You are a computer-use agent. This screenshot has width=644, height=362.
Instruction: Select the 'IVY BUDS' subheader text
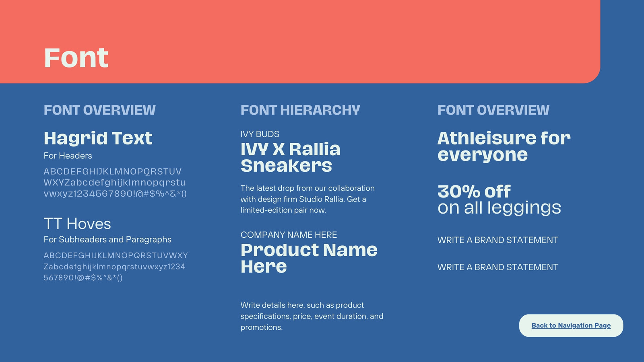[260, 134]
